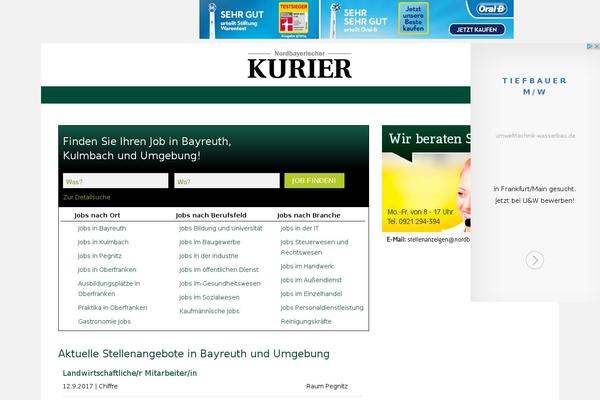Open the 'Zur Detailsuche' link
600x400 pixels.
[x=87, y=197]
